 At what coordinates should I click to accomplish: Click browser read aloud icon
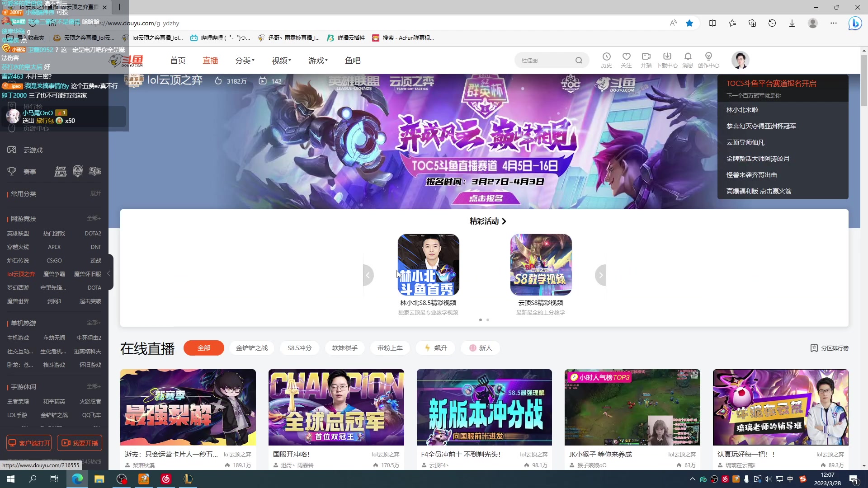pos(673,23)
